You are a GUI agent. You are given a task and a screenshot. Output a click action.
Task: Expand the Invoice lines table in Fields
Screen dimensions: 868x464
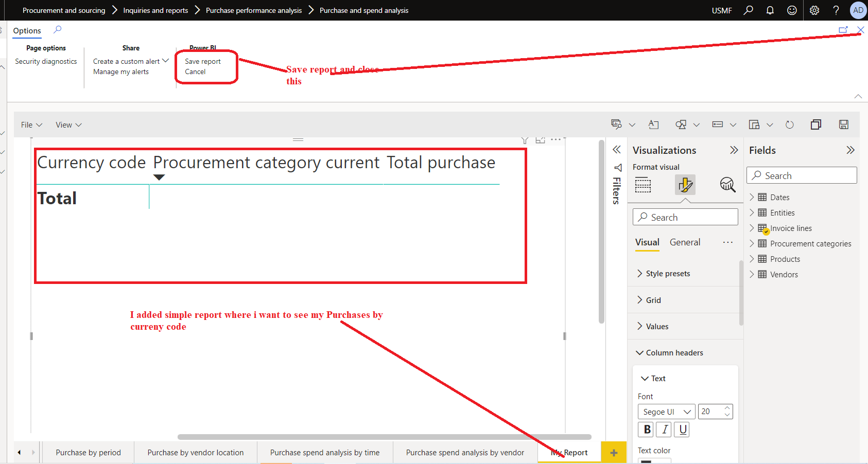coord(753,228)
